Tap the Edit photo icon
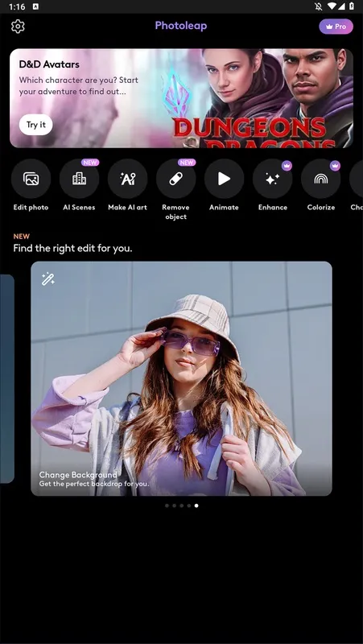The width and height of the screenshot is (363, 644). tap(31, 179)
